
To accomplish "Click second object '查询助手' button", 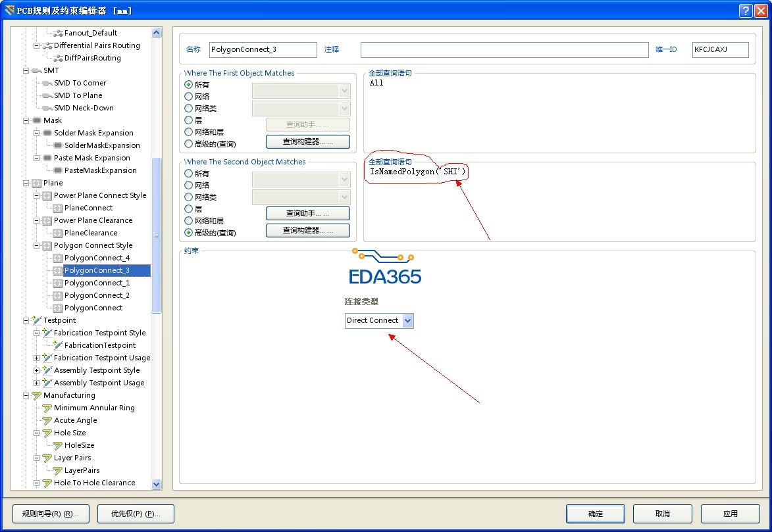I will point(308,213).
